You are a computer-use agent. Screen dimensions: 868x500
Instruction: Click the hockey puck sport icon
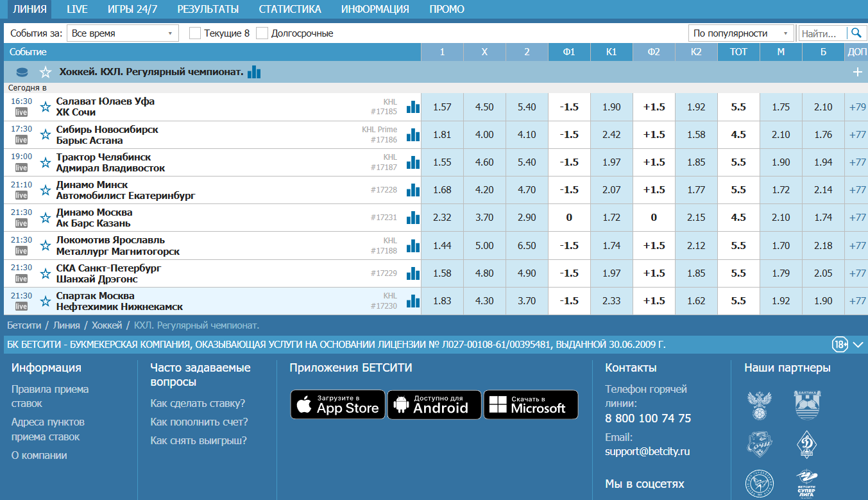[x=22, y=73]
